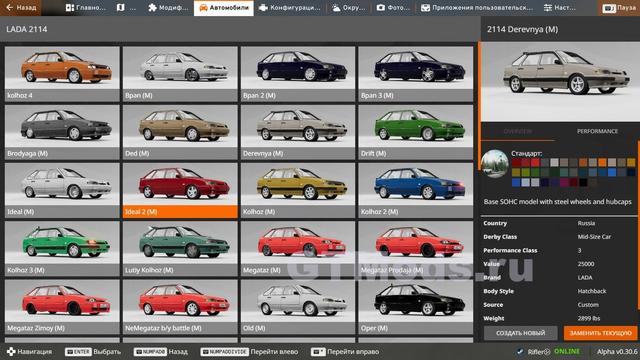640x360 pixels.
Task: Click the NUMPAD0 Назад hint
Action: pos(161,351)
